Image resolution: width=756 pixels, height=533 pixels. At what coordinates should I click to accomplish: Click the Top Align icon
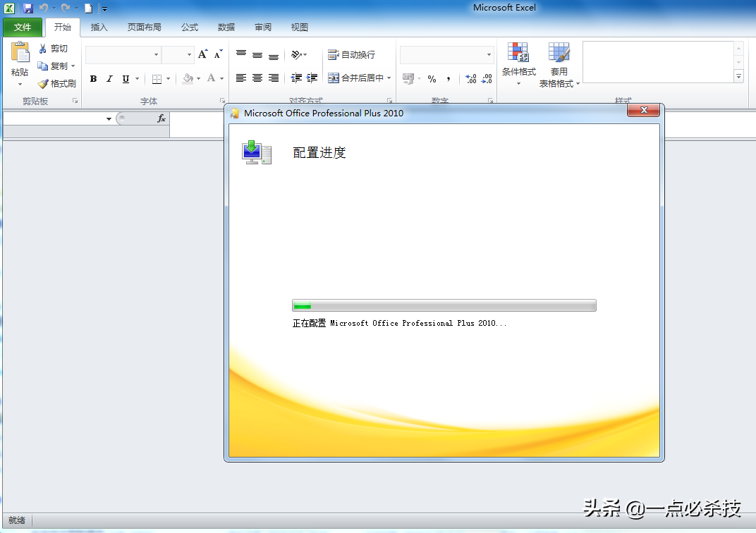pos(241,54)
